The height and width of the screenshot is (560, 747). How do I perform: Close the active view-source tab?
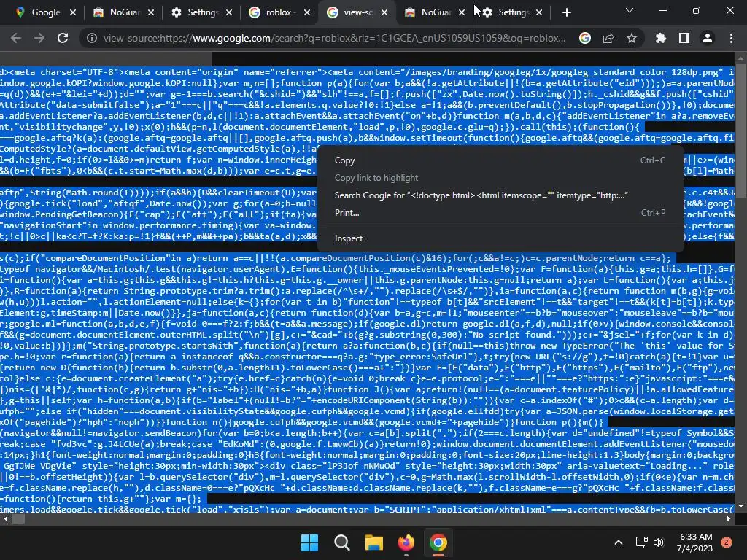coord(384,12)
